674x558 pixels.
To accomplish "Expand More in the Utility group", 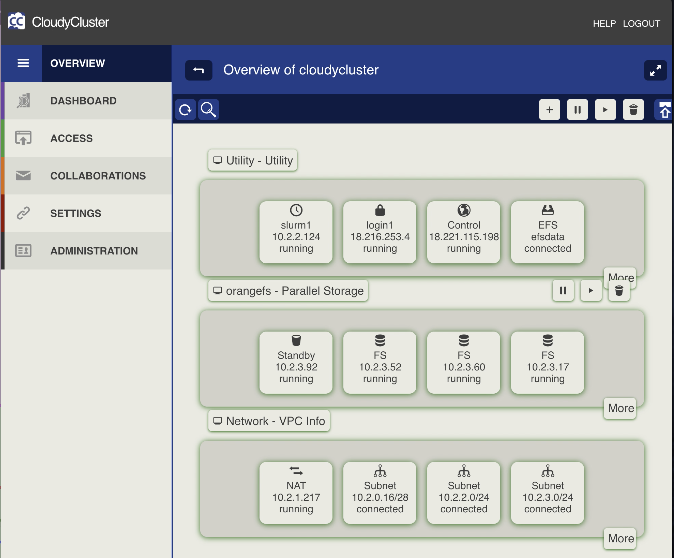I will click(620, 276).
